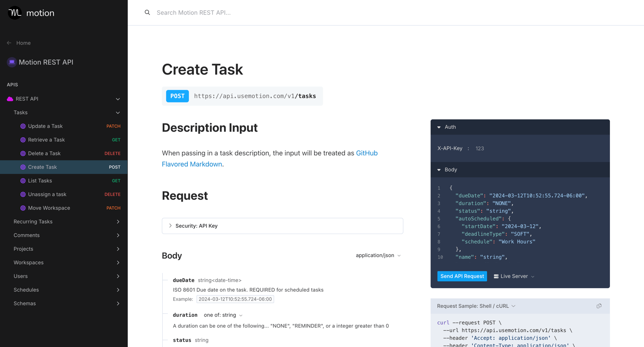Image resolution: width=644 pixels, height=347 pixels.
Task: Click the Motion REST API purple icon
Action: (12, 62)
